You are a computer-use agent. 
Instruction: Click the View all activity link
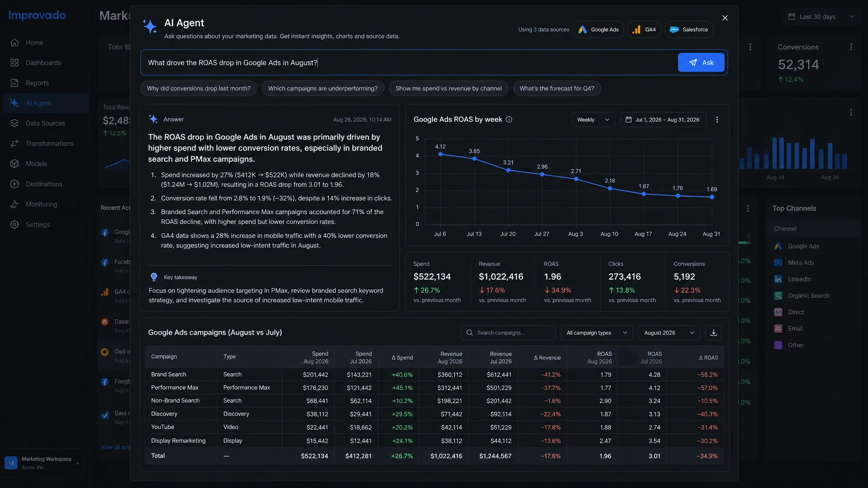pyautogui.click(x=116, y=447)
